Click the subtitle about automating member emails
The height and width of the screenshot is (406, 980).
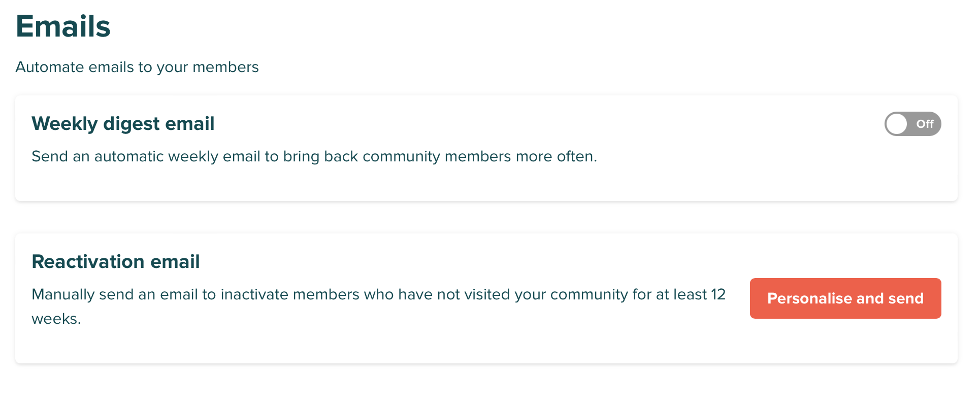click(137, 66)
